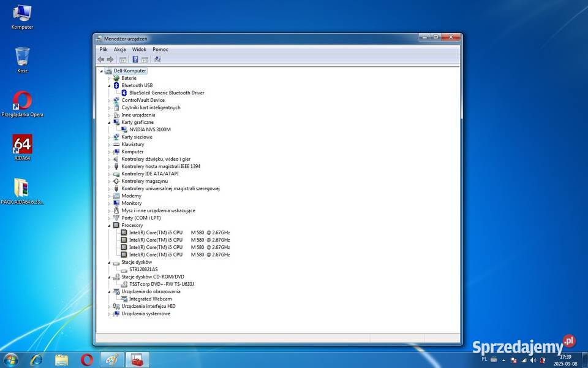Open the Akcja menu

coord(120,49)
